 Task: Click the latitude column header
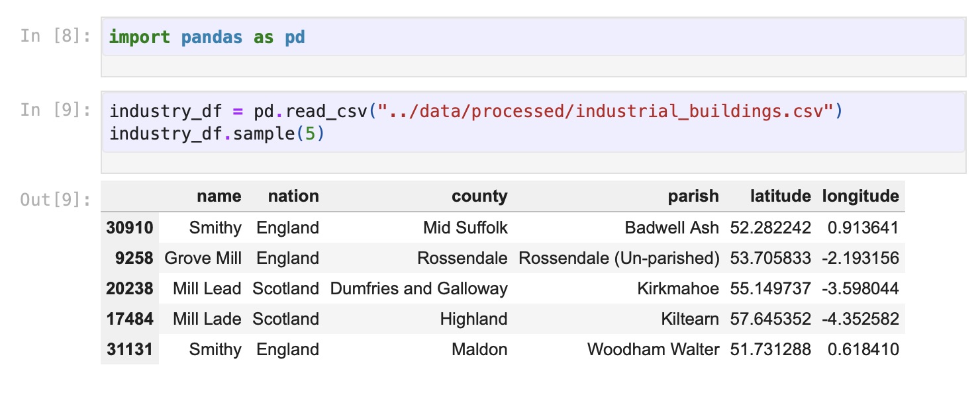(x=780, y=196)
